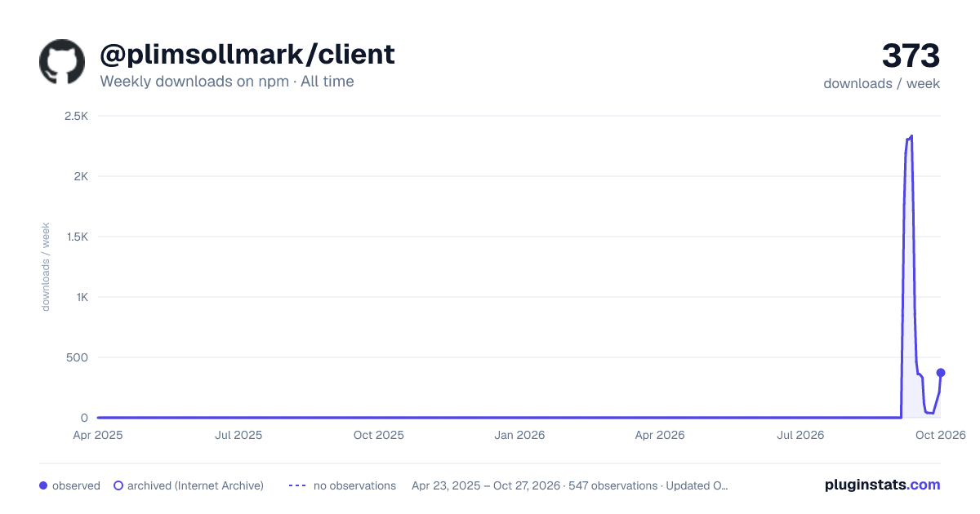Click the hollow 'archived (Internet Archive)' legend marker
Image resolution: width=980 pixels, height=514 pixels.
(x=118, y=485)
